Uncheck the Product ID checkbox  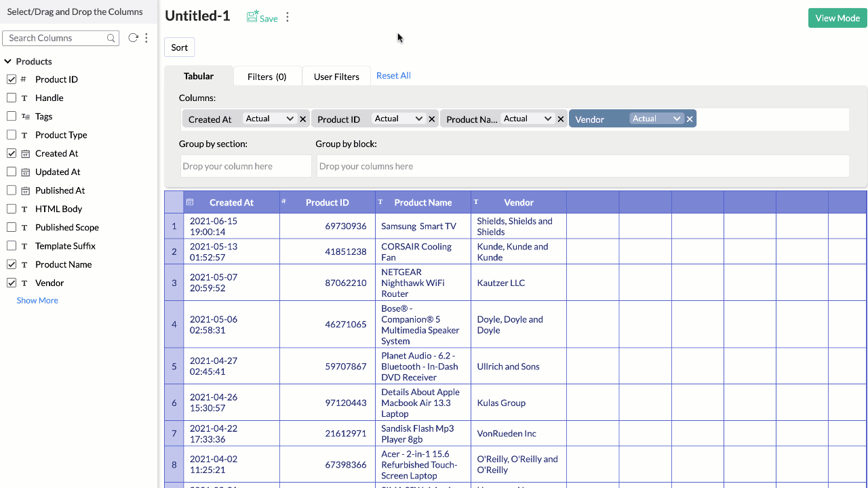12,79
